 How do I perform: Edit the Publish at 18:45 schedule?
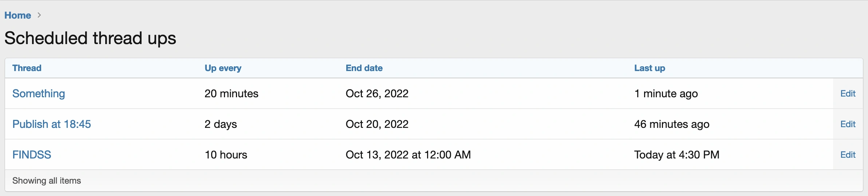(x=848, y=124)
